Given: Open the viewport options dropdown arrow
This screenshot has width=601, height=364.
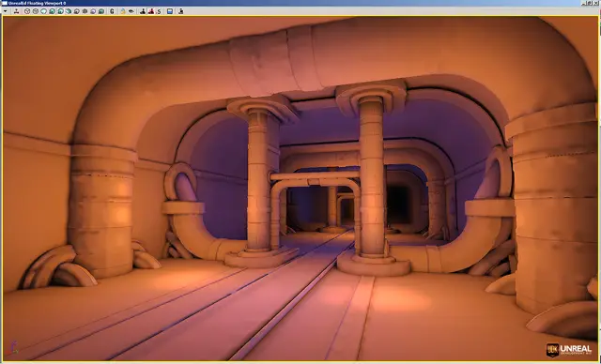Looking at the screenshot, I should [x=5, y=11].
